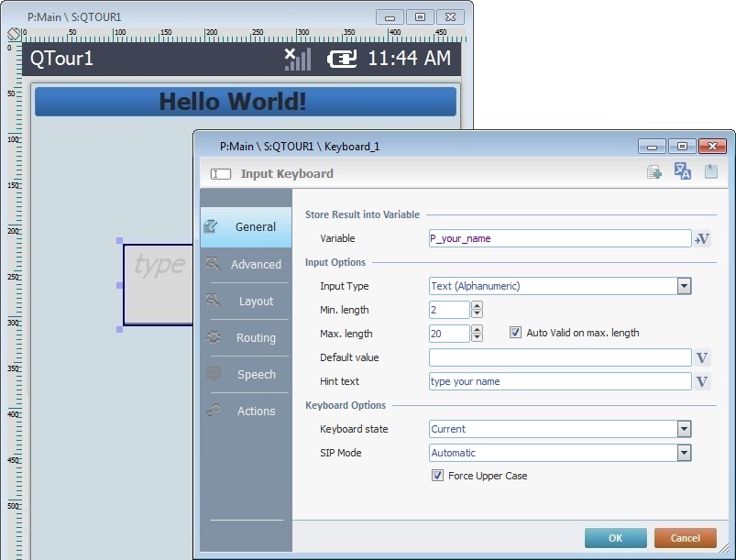Click the ruler origin icon at top-left corner
Viewport: 736px width, 560px height.
14,34
